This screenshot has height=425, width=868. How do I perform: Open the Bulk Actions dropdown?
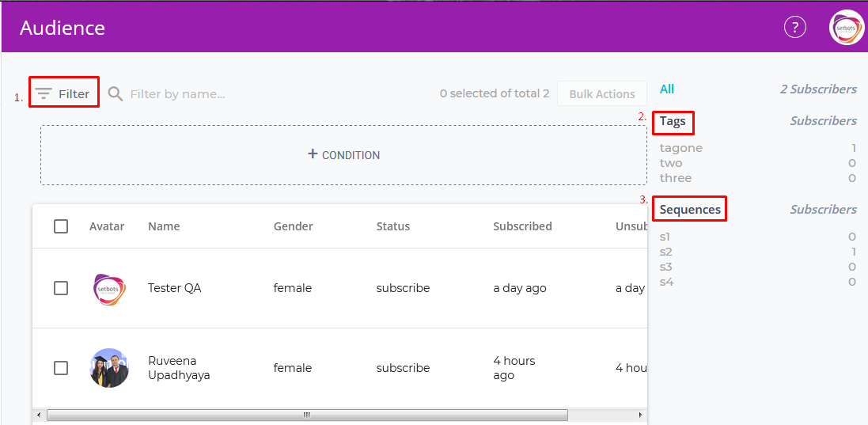coord(601,93)
